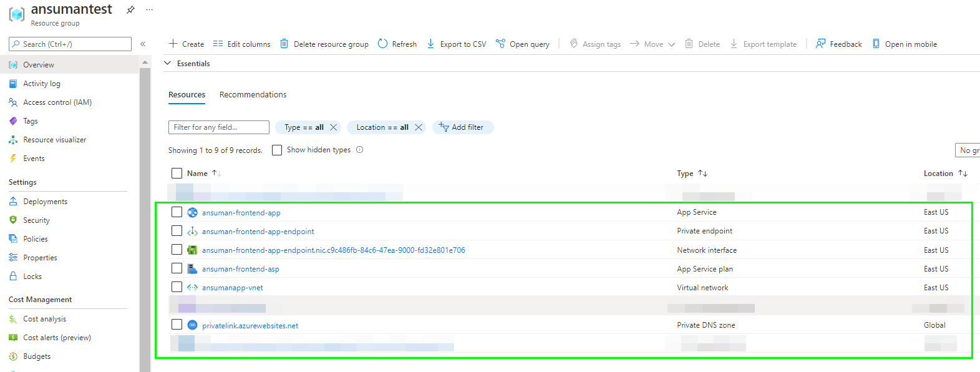Click the Virtual network icon
This screenshot has height=372, width=980.
(192, 288)
